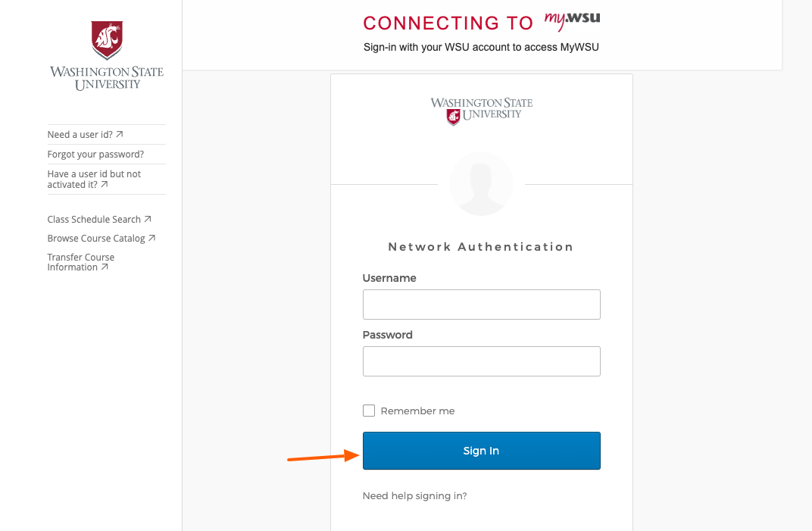Open Browse Course Catalog
This screenshot has height=531, width=812.
[95, 238]
